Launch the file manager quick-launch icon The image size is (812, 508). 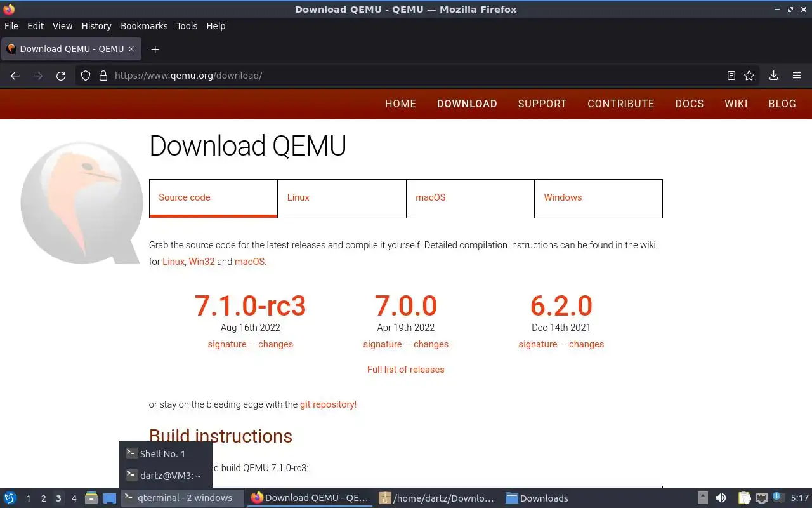pyautogui.click(x=91, y=498)
